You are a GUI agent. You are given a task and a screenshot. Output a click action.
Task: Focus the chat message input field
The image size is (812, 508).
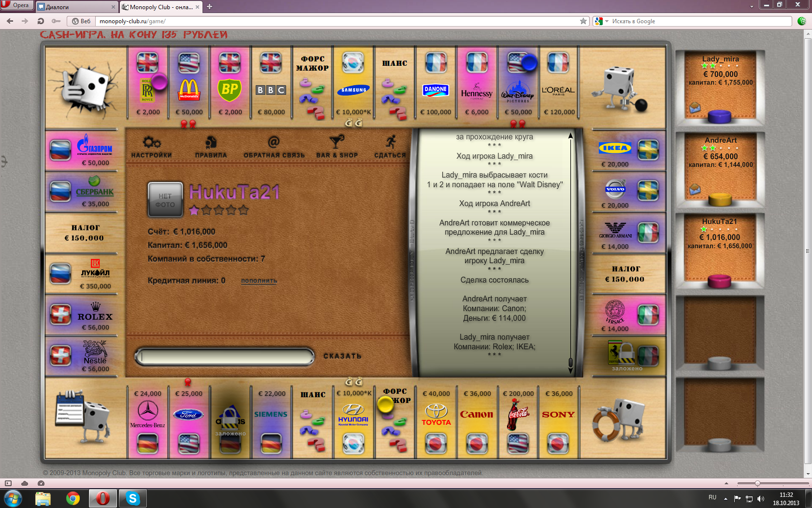[225, 357]
